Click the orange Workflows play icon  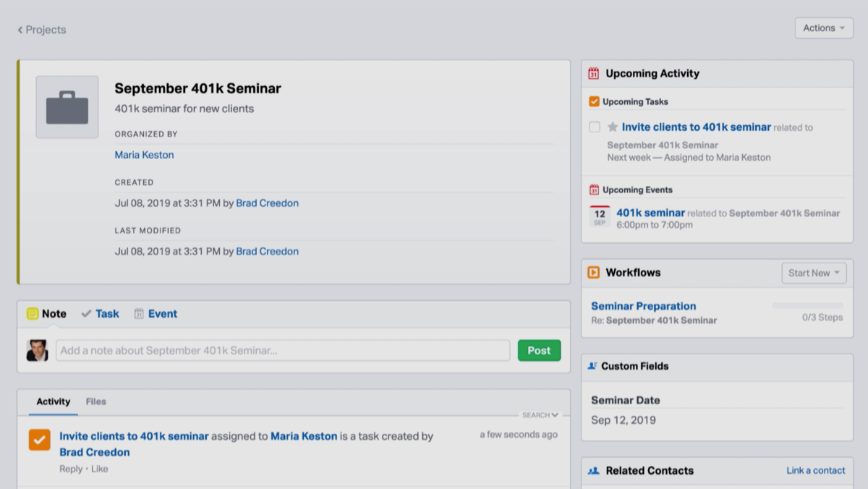click(x=594, y=273)
